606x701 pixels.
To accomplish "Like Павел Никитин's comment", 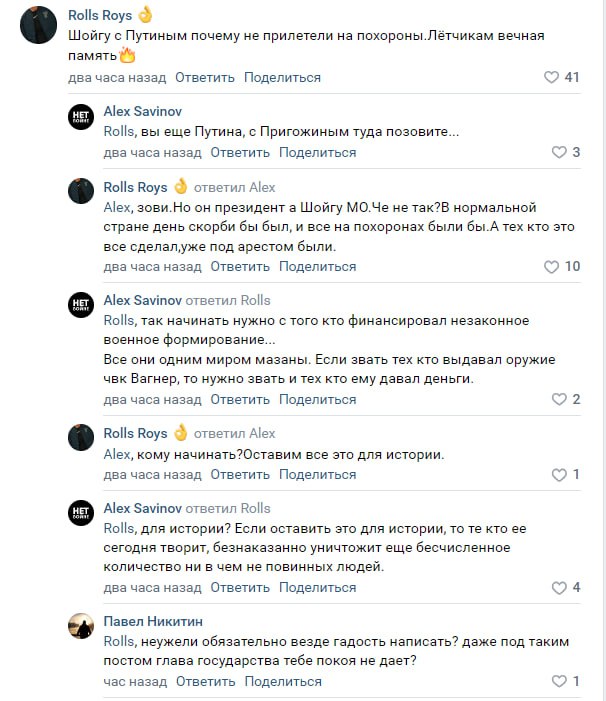I will coord(559,681).
